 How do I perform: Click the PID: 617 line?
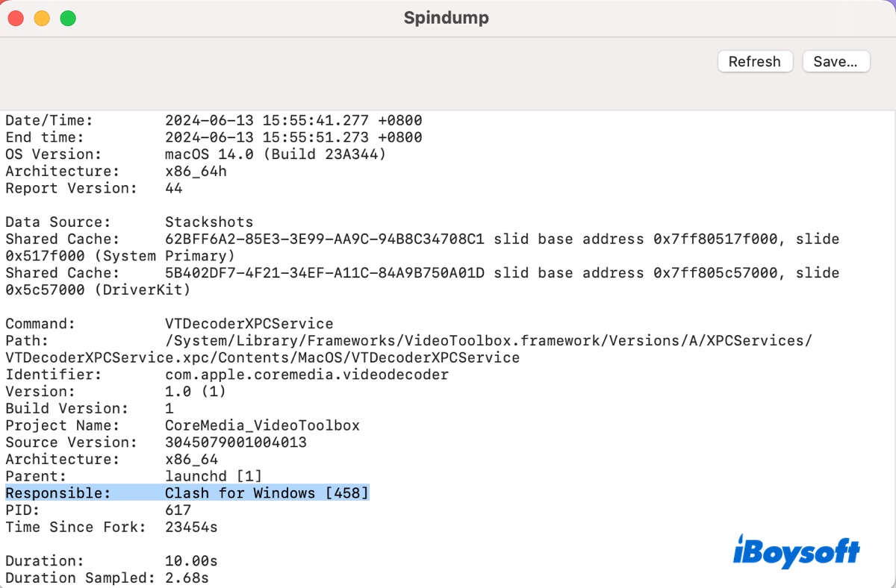click(x=98, y=510)
